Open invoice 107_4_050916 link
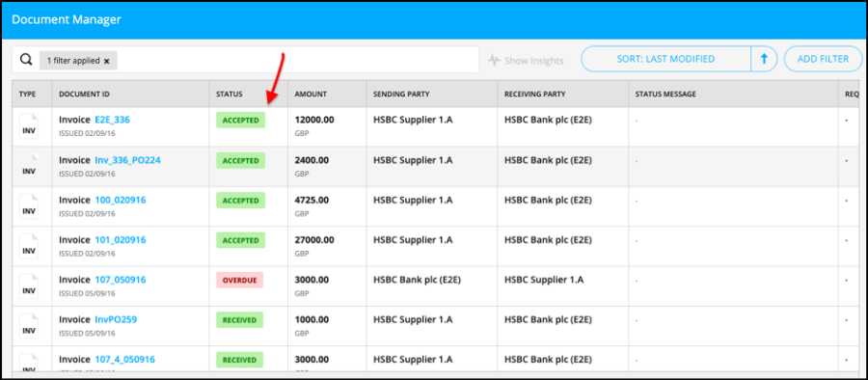Viewport: 868px width, 380px height. click(x=124, y=360)
